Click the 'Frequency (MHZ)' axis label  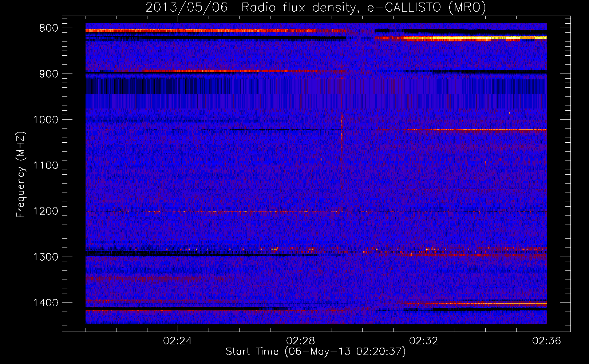[21, 174]
